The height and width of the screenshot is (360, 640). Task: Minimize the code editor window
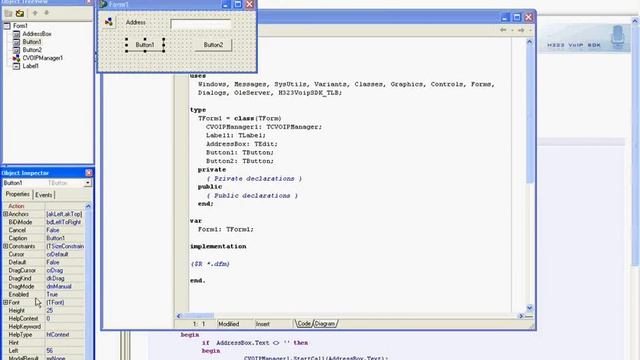pos(505,17)
